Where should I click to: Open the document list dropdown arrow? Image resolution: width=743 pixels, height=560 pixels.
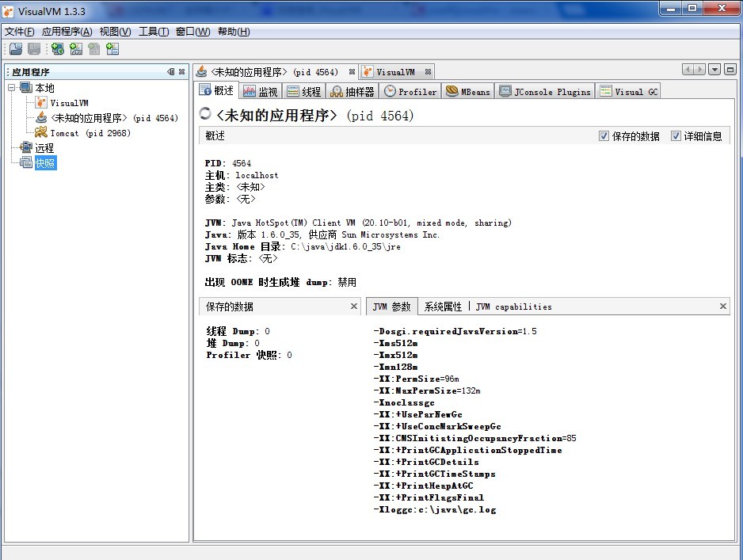(714, 70)
